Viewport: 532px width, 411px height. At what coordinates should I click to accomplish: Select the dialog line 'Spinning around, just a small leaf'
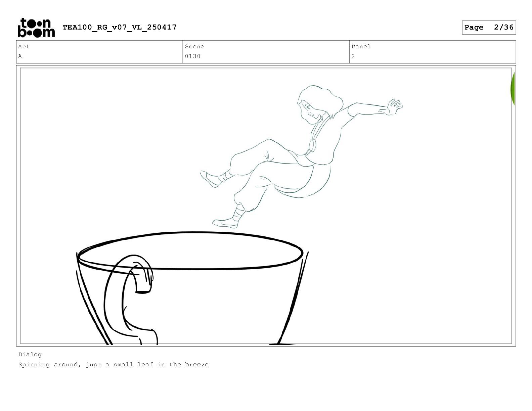click(x=85, y=365)
